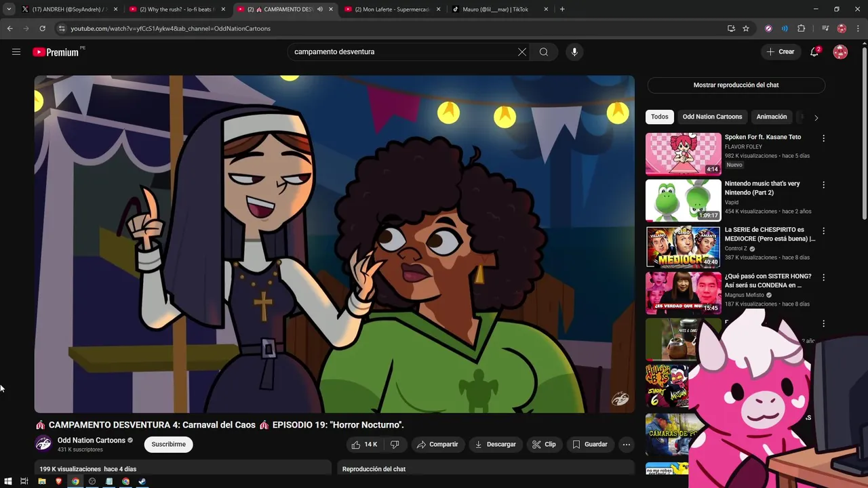This screenshot has width=868, height=488.
Task: Go back with the browser arrow
Action: tap(9, 28)
